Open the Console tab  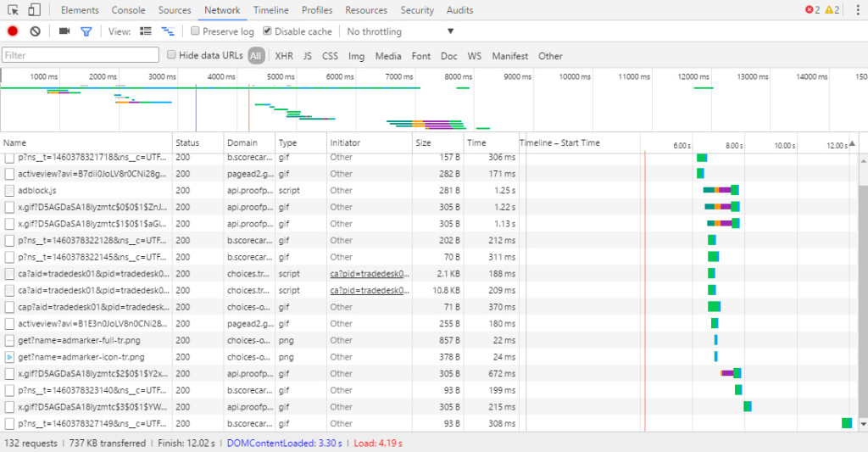128,10
